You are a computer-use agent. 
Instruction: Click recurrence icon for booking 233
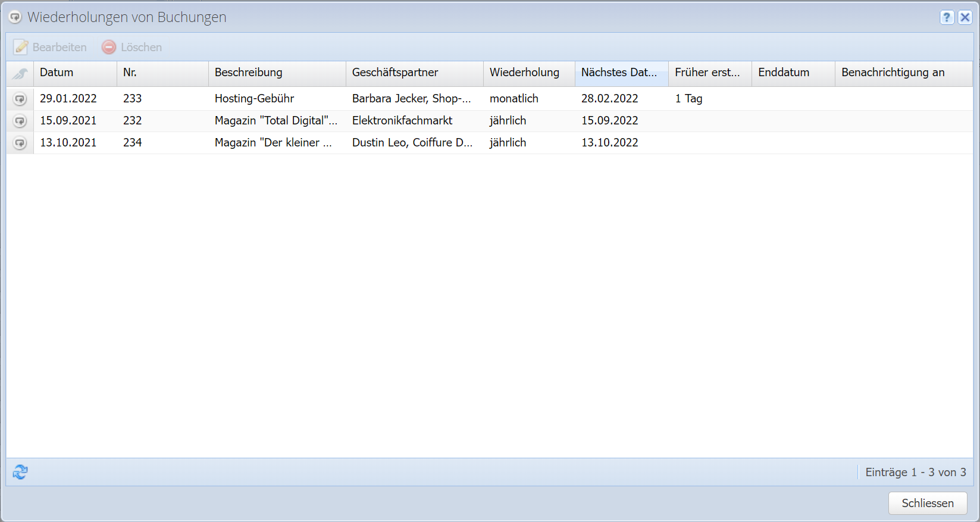pyautogui.click(x=20, y=99)
